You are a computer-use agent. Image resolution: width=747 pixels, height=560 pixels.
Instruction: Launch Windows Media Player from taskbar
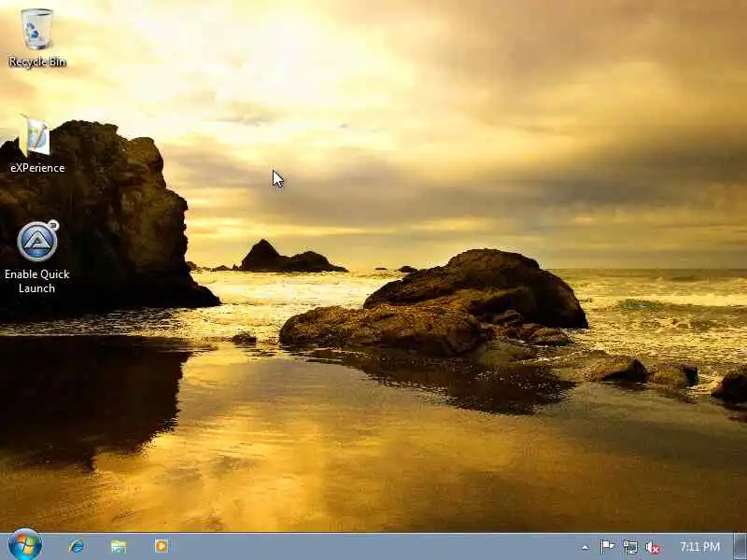coord(162,546)
